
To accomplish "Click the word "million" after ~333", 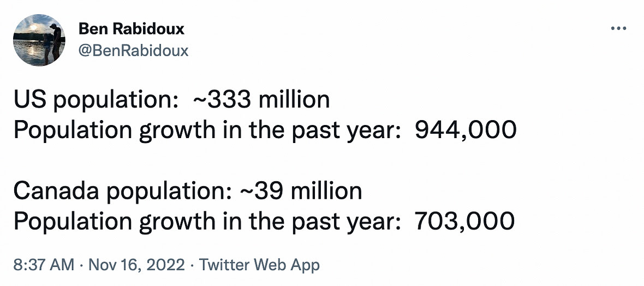I will tap(294, 100).
